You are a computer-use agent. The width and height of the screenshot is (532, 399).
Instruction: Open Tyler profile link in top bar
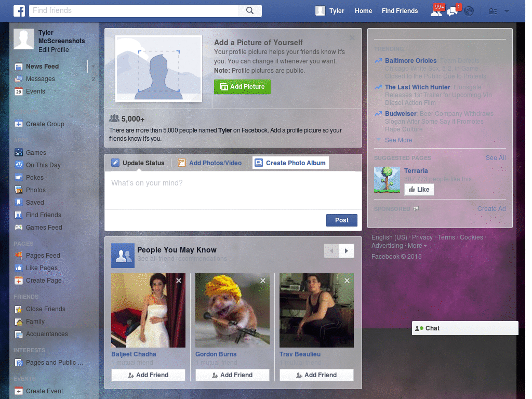tap(337, 11)
